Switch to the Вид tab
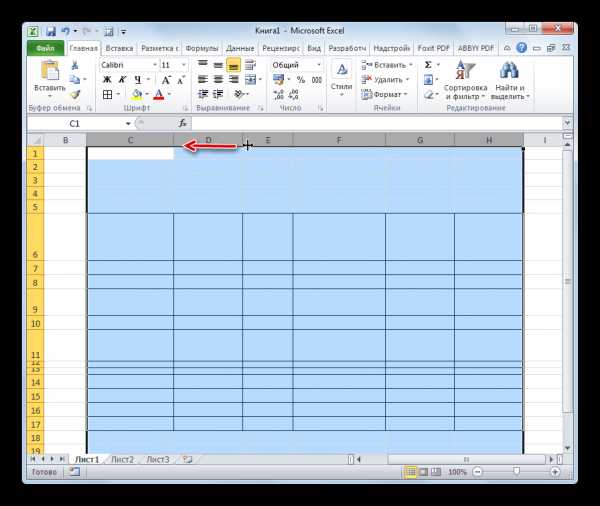This screenshot has width=600, height=506. tap(314, 48)
